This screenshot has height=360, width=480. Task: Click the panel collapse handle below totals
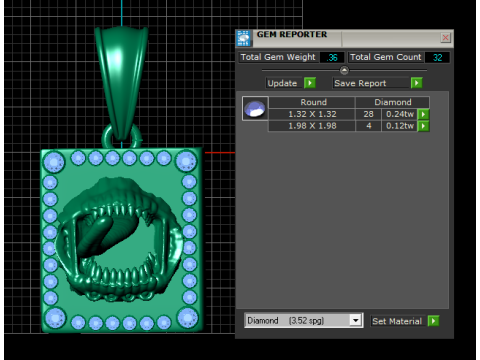[x=344, y=70]
